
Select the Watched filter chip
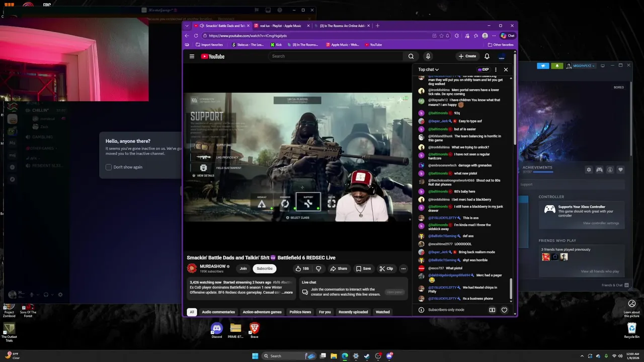point(383,312)
